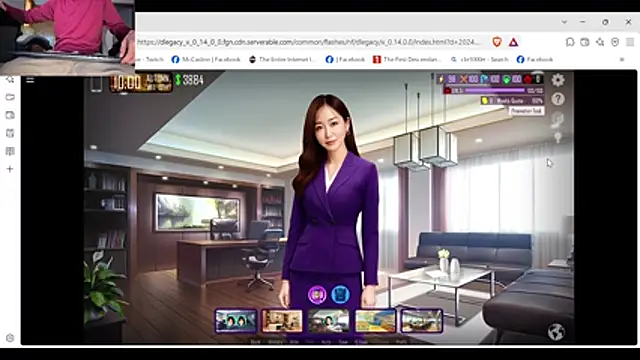The height and width of the screenshot is (360, 640).
Task: Click the Brave shield icon
Action: (497, 42)
